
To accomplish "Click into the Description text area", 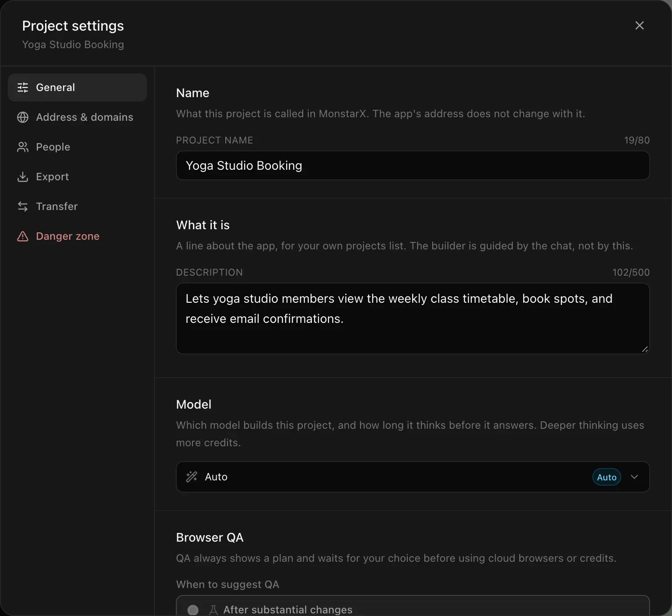I will (413, 318).
